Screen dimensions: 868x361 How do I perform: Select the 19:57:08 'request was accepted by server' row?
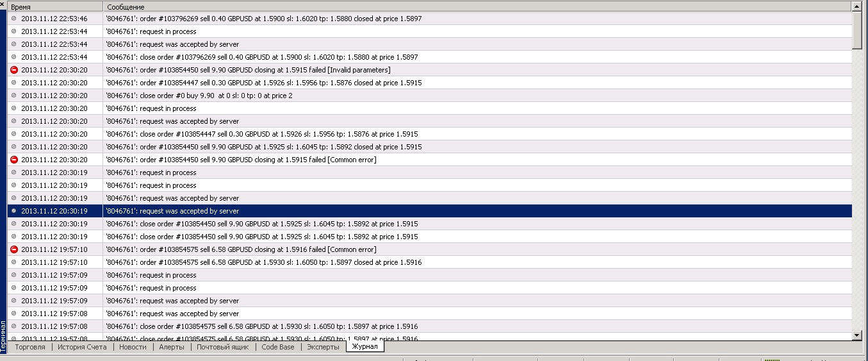(x=430, y=314)
